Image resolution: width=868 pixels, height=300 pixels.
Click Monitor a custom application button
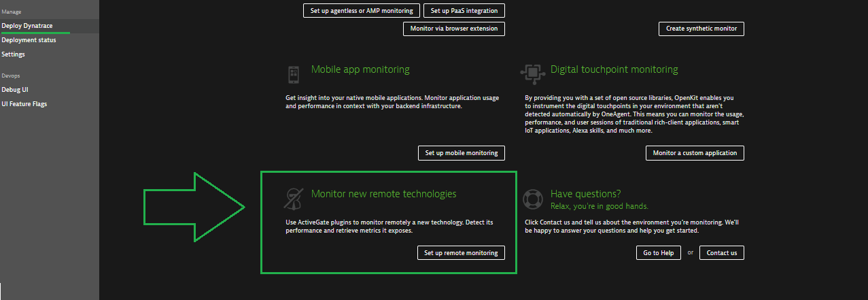[695, 153]
